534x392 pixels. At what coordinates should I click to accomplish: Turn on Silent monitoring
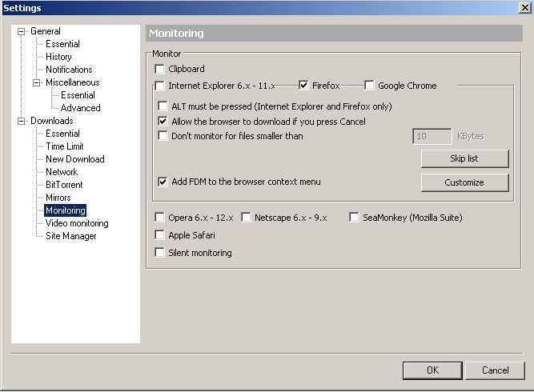click(159, 253)
